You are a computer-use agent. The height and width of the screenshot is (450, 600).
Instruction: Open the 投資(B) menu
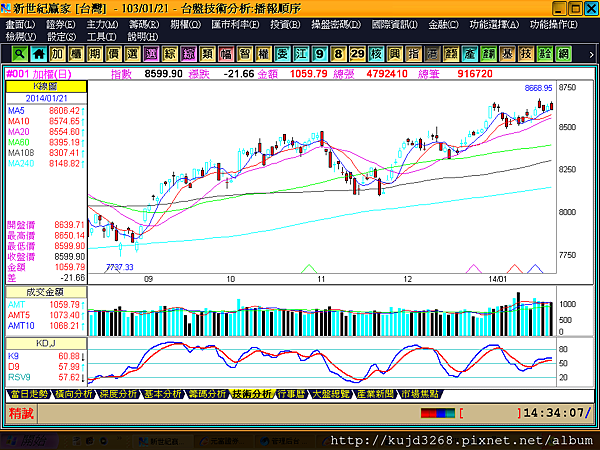[285, 25]
